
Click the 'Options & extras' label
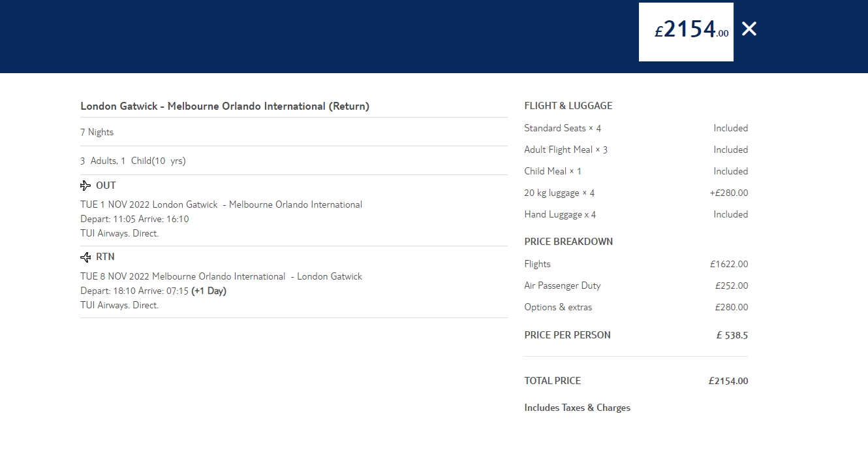(558, 307)
